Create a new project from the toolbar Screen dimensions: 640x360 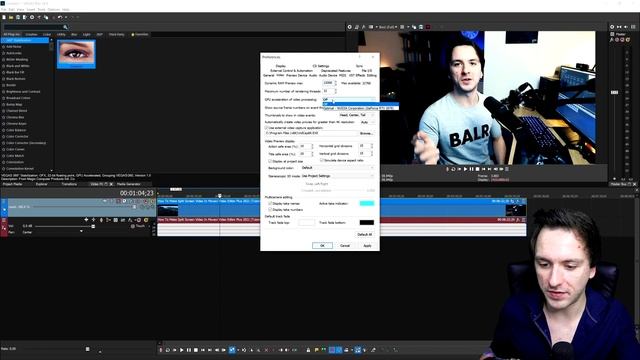4,17
